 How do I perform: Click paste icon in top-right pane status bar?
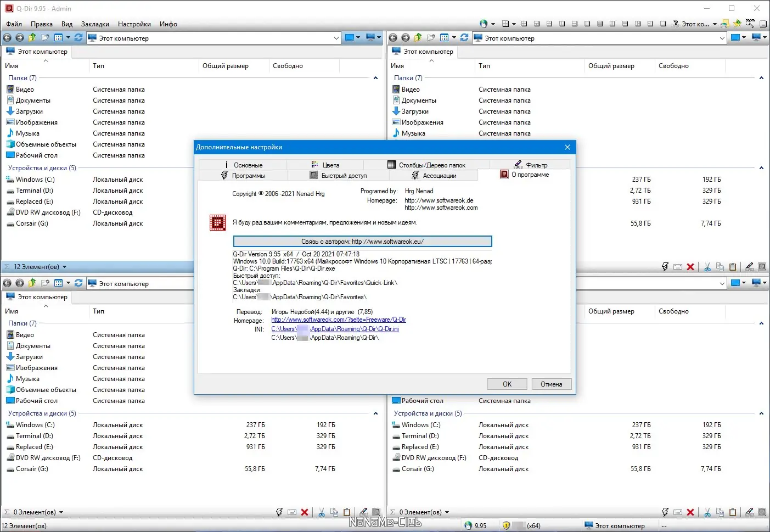[x=733, y=267]
